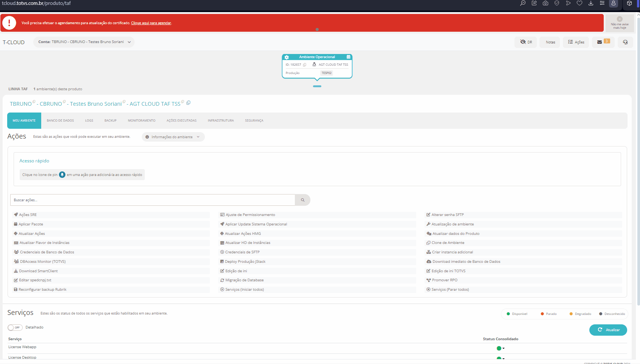Screen dimensions: 640x364
Task: Click the red alert exclamation icon
Action: coord(9,23)
